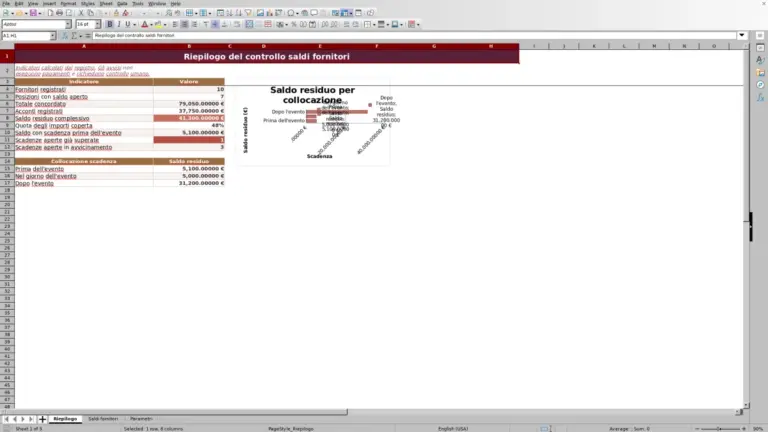Click the Sort descending icon
The image size is (768, 432).
coord(239,13)
